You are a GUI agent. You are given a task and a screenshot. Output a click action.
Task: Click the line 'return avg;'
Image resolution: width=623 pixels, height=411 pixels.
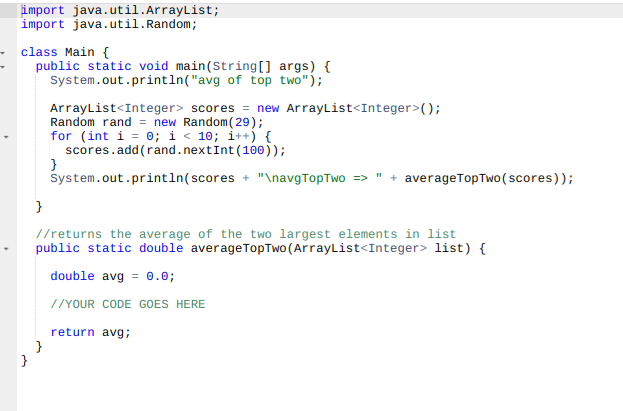click(x=90, y=332)
